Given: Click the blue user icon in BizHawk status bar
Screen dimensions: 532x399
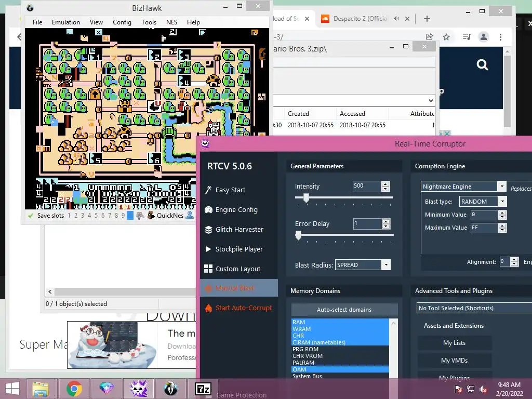Looking at the screenshot, I should (x=190, y=215).
